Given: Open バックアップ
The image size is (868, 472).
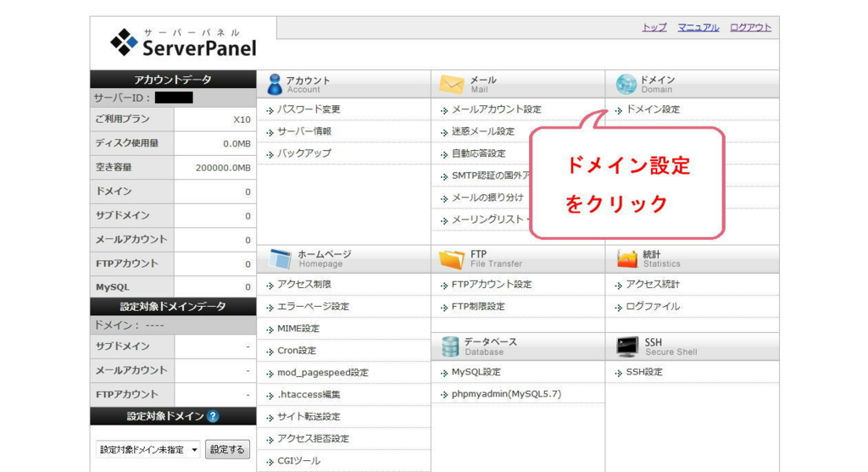Looking at the screenshot, I should tap(304, 153).
